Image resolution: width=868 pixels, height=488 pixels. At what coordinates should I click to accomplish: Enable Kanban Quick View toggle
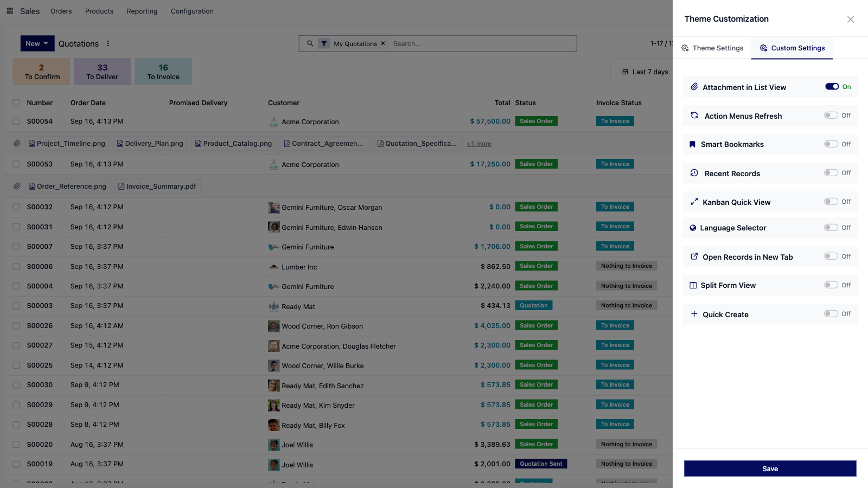(831, 201)
